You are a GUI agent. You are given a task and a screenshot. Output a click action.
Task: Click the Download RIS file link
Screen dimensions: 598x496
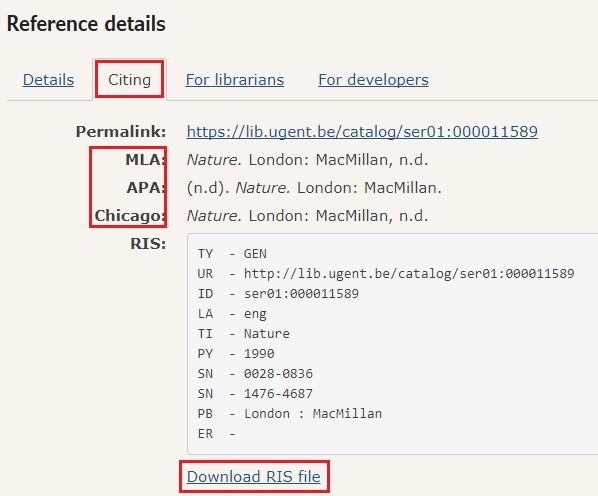click(x=254, y=477)
